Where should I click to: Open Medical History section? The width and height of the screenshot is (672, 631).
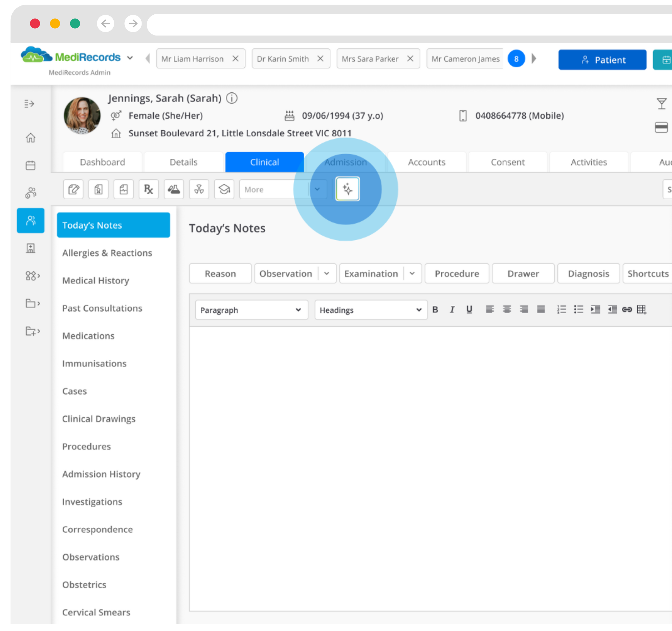(96, 280)
